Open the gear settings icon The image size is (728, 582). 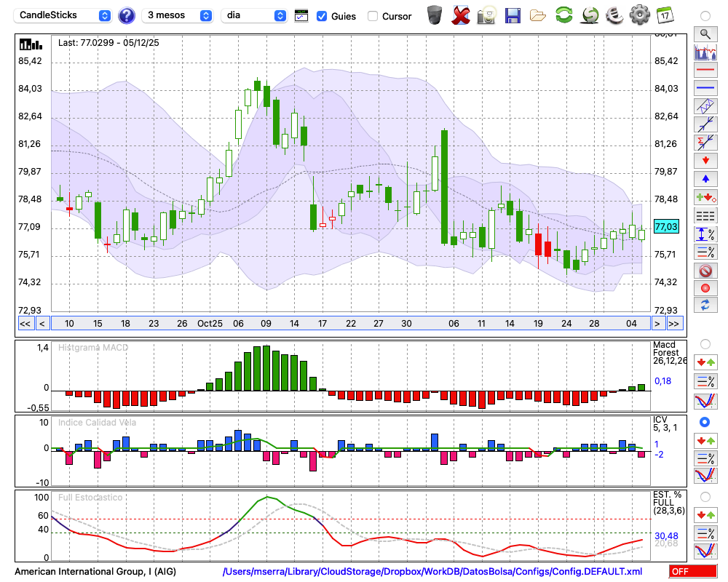[639, 15]
